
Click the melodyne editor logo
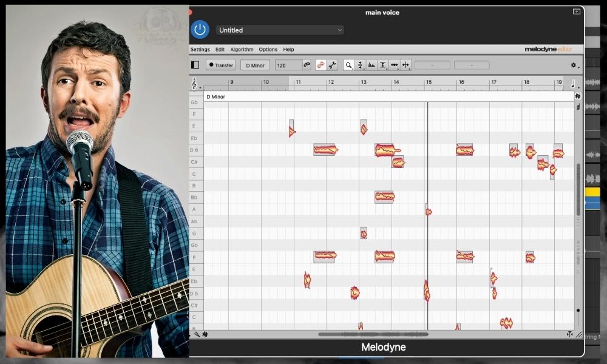tap(548, 49)
